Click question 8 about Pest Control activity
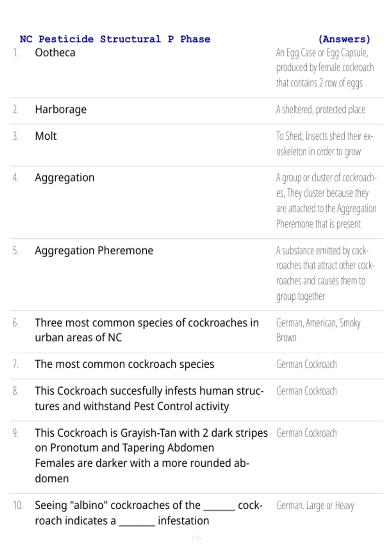Viewport: 392px width, 556px height. click(x=149, y=398)
